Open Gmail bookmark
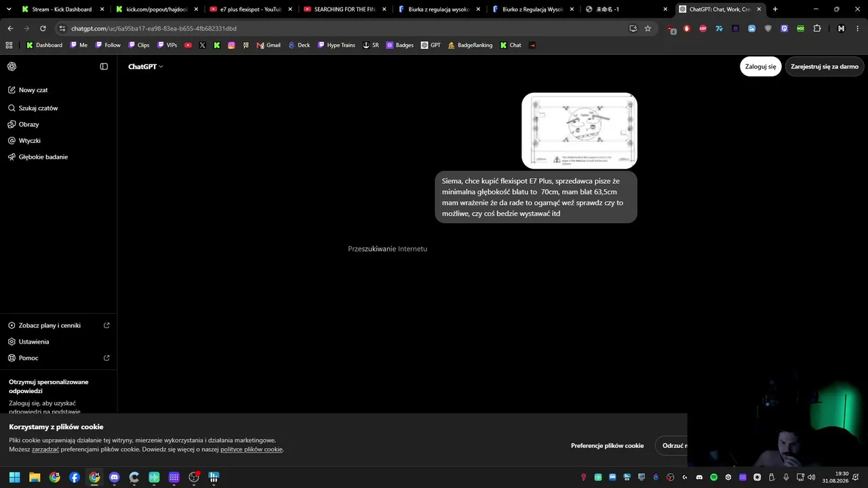 (x=269, y=45)
